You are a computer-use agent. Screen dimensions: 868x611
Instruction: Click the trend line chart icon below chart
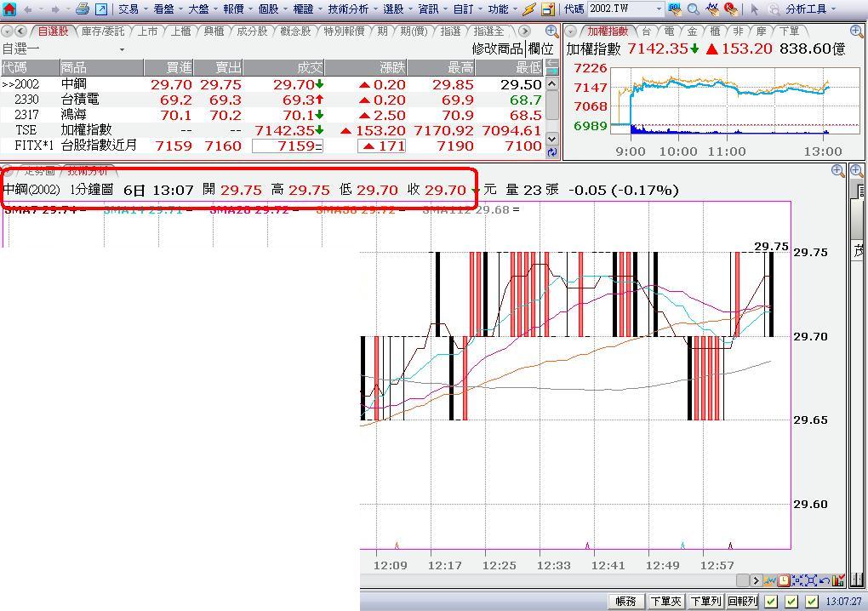[x=770, y=580]
